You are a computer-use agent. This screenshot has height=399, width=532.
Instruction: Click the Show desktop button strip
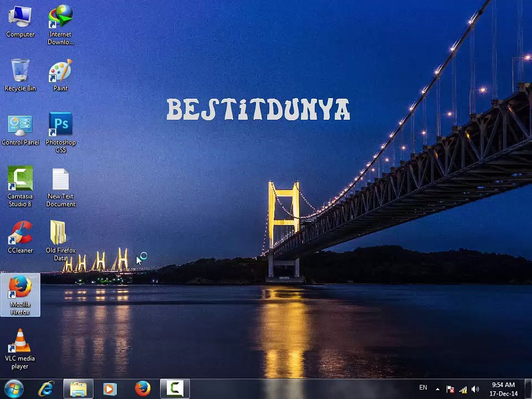click(x=529, y=389)
